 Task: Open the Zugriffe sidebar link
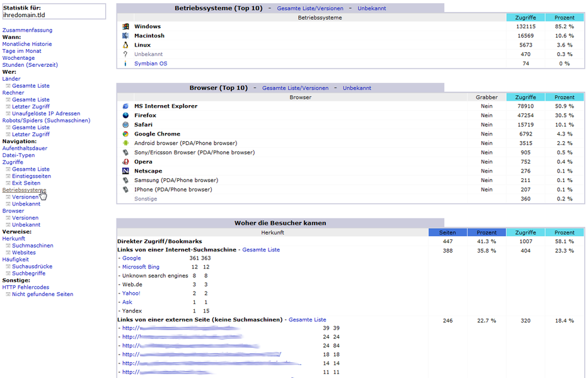tap(13, 162)
